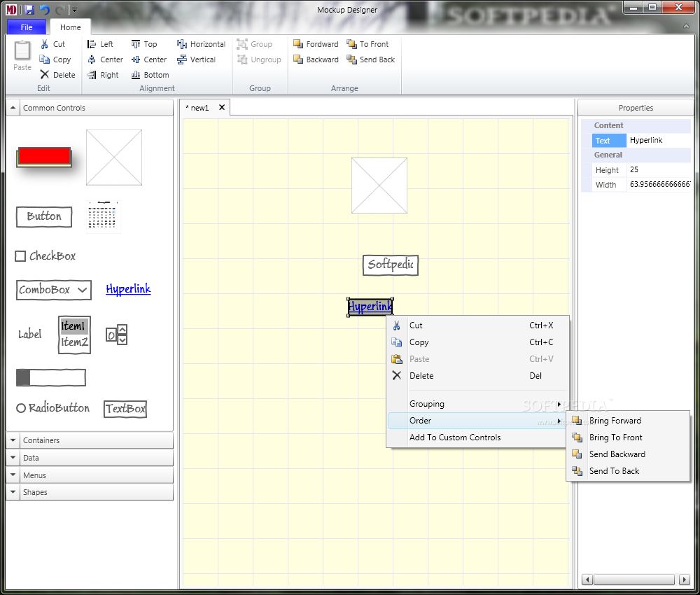Distribute controls Horizontal
700x595 pixels.
coord(201,44)
